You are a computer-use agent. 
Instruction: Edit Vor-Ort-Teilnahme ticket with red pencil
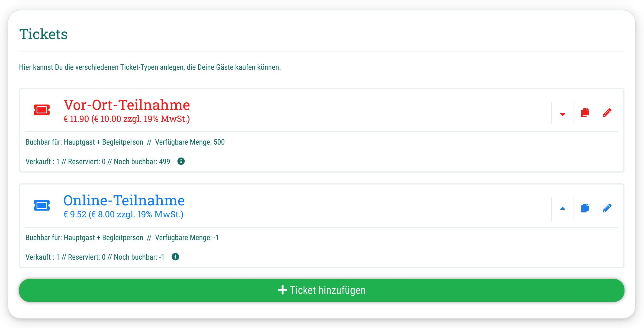pos(607,113)
